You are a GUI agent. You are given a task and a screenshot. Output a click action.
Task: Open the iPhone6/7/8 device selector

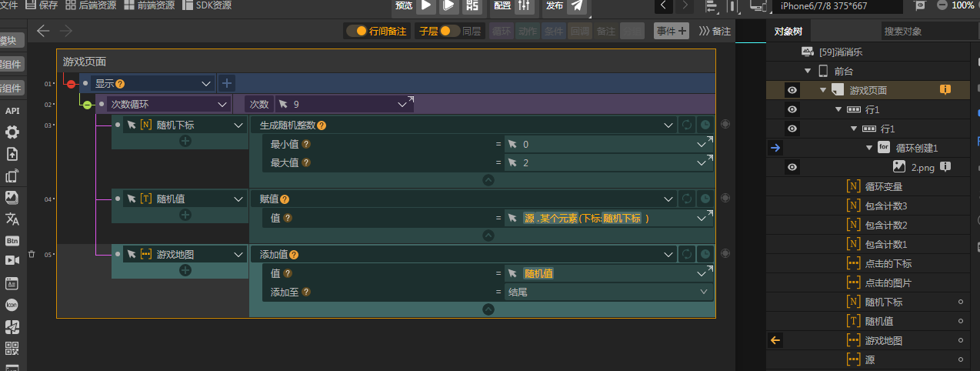(x=838, y=6)
